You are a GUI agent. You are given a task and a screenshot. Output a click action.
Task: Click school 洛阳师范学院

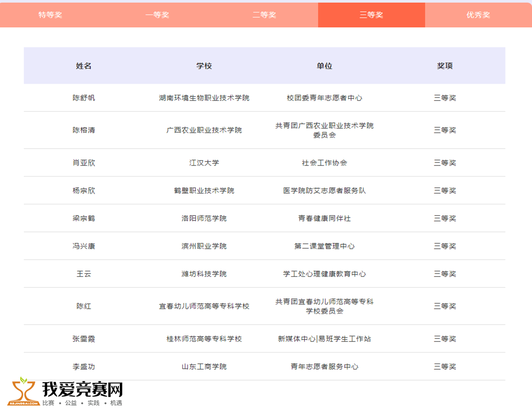(204, 219)
